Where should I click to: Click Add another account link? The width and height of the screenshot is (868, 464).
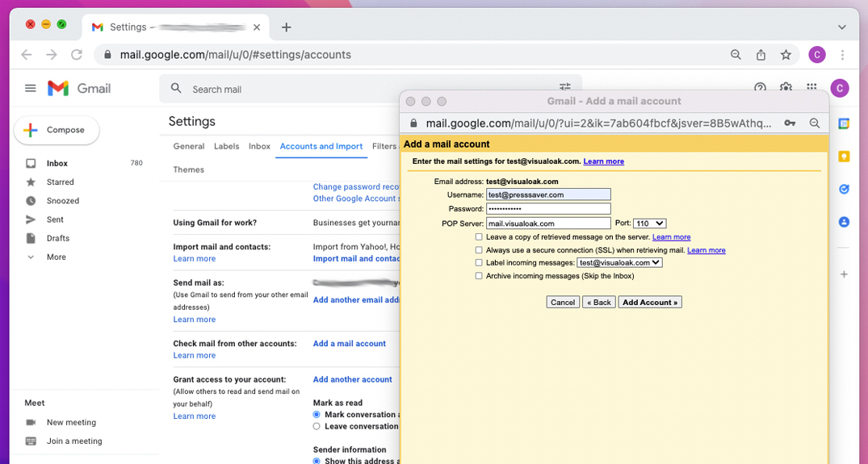pyautogui.click(x=352, y=379)
